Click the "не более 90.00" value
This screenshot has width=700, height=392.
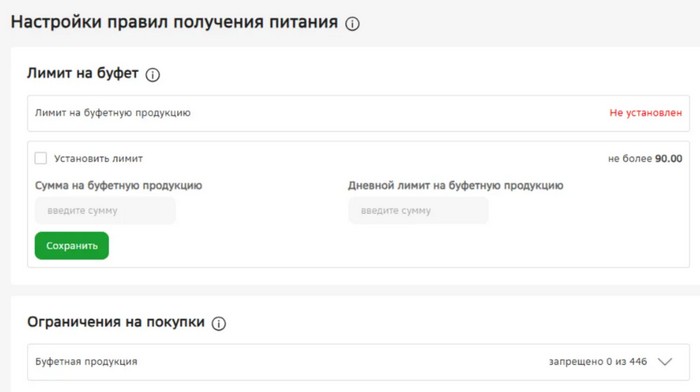645,158
